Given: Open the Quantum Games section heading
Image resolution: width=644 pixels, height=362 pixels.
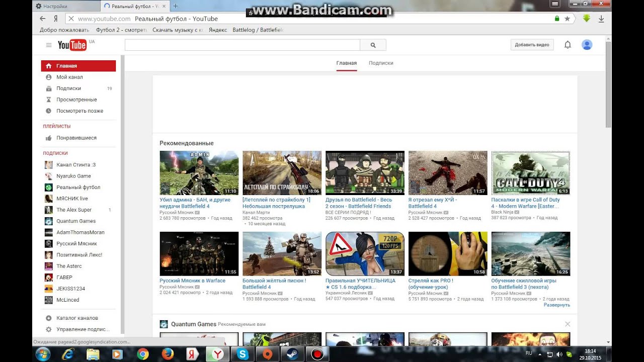Looking at the screenshot, I should point(194,324).
